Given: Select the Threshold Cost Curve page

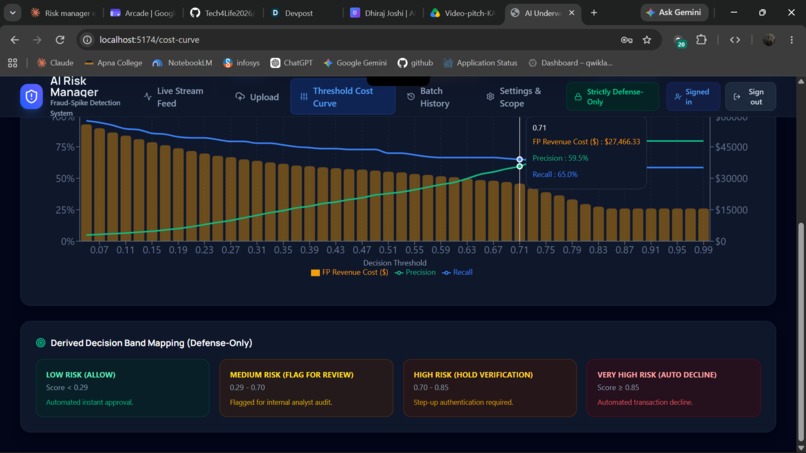Looking at the screenshot, I should click(343, 97).
